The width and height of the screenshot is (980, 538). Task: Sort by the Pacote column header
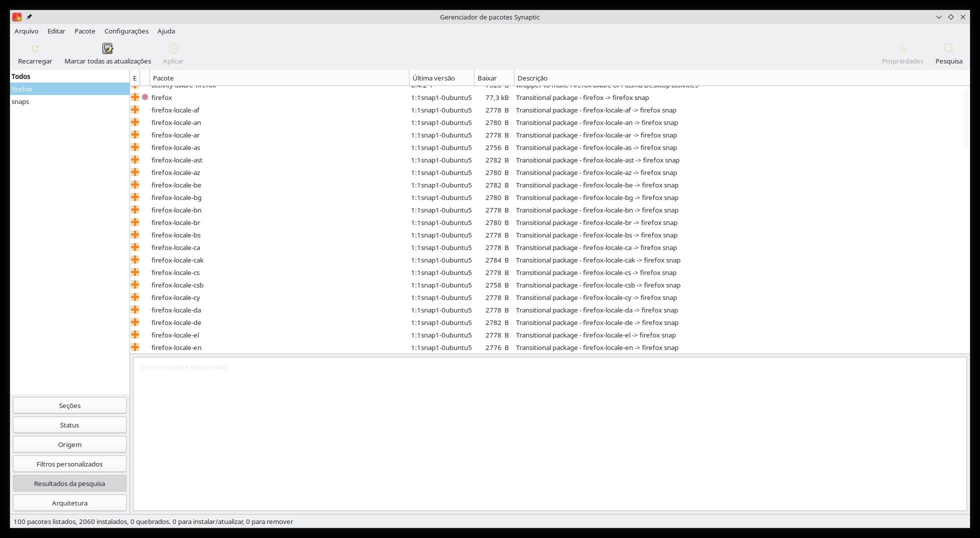[x=279, y=78]
